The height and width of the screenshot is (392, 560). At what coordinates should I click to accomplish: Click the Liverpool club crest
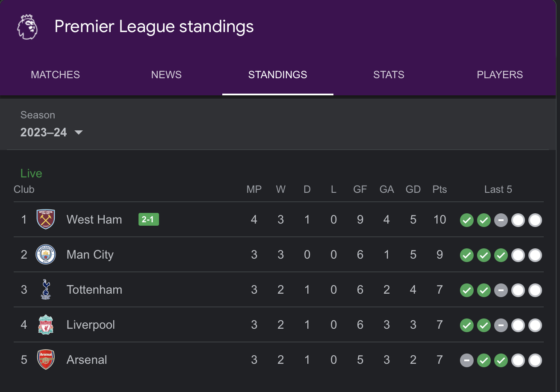pyautogui.click(x=46, y=325)
